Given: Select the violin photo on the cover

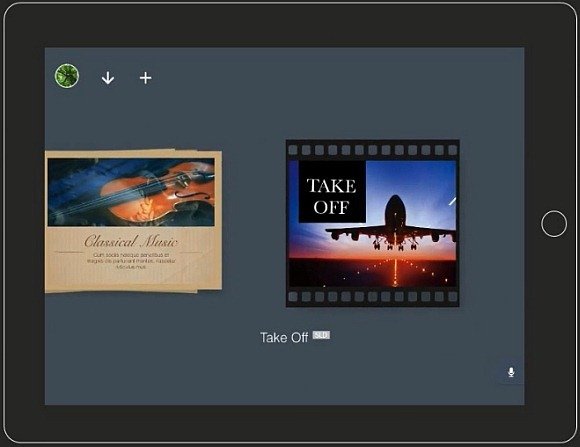Looking at the screenshot, I should coord(131,192).
